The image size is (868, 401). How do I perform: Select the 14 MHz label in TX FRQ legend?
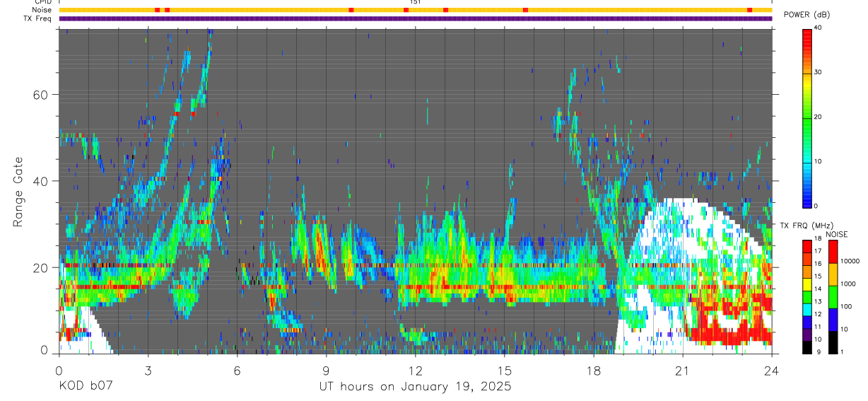(818, 289)
